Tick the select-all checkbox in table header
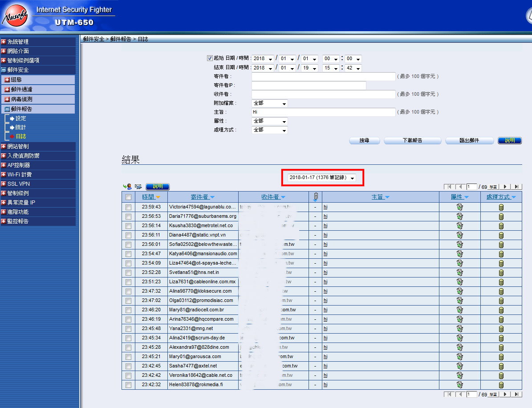Viewport: 532px width, 408px height. [128, 197]
